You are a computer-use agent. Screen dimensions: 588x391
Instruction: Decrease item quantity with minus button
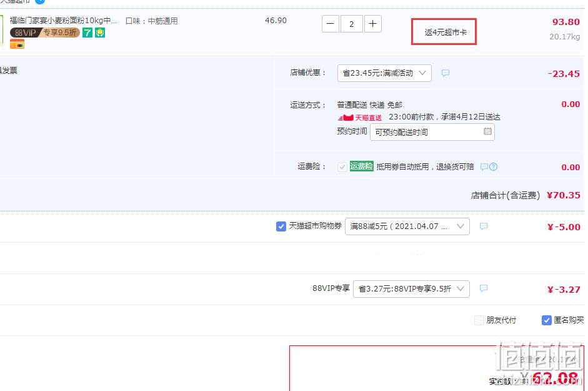pyautogui.click(x=331, y=24)
